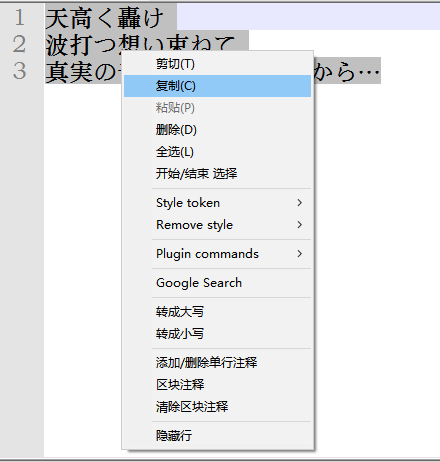Choose 隐藏行 to hide lines

(x=217, y=436)
